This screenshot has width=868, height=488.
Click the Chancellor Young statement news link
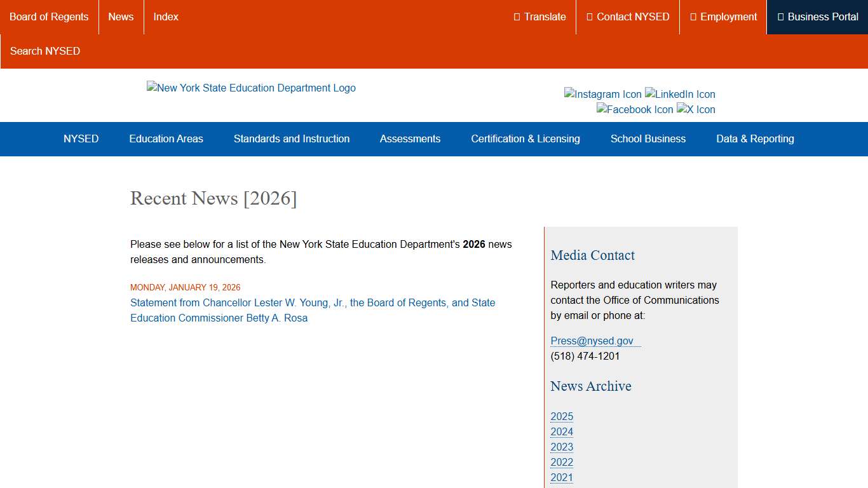(312, 310)
